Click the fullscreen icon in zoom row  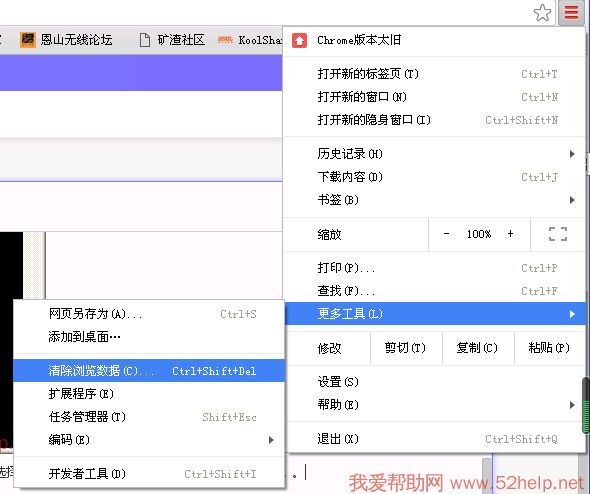[558, 234]
